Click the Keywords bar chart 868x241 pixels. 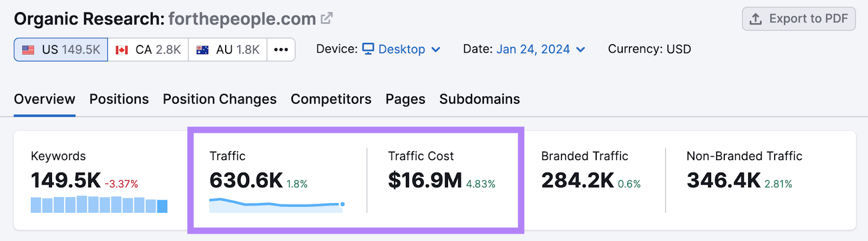click(99, 204)
